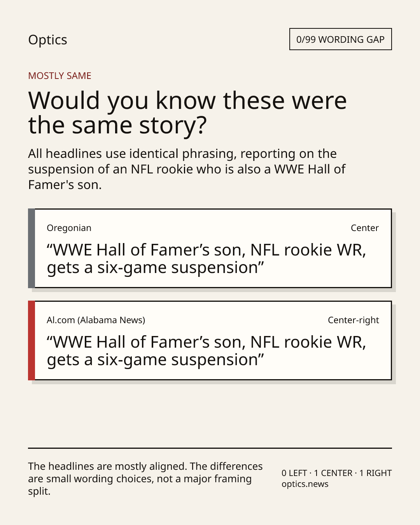The height and width of the screenshot is (525, 420).
Task: Click the Oregonian WWE Hall of Famer headline
Action: (x=206, y=259)
